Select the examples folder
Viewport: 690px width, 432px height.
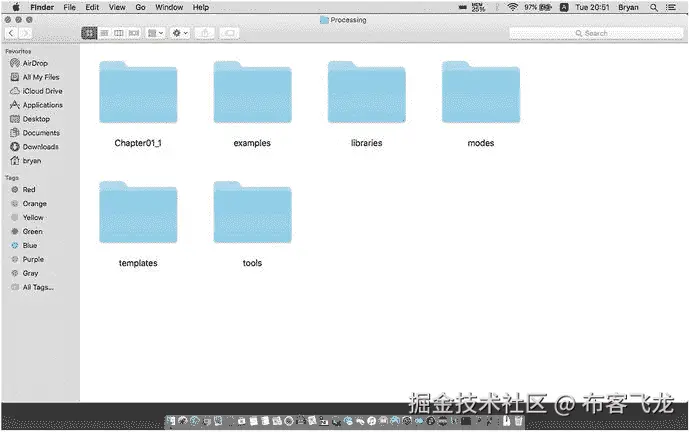click(x=253, y=92)
